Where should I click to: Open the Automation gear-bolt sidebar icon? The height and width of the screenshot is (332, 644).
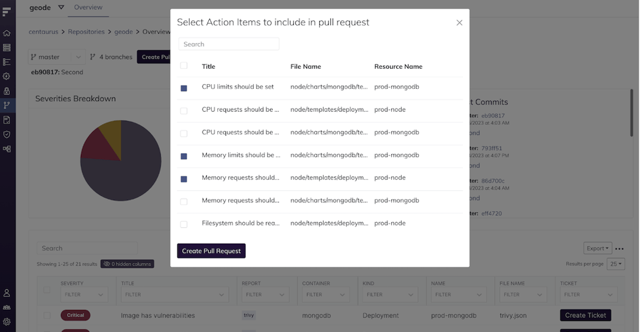coord(7,76)
